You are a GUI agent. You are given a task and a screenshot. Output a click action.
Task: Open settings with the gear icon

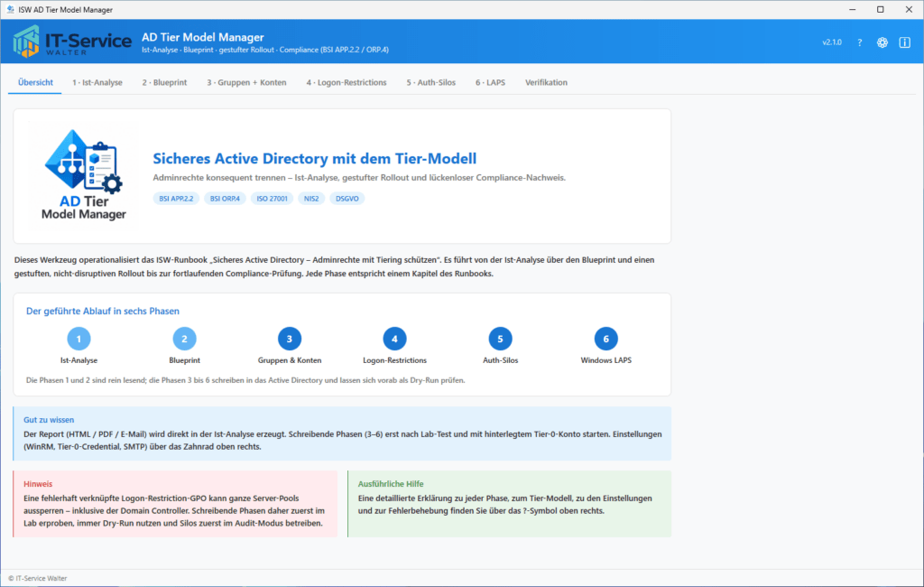point(882,42)
